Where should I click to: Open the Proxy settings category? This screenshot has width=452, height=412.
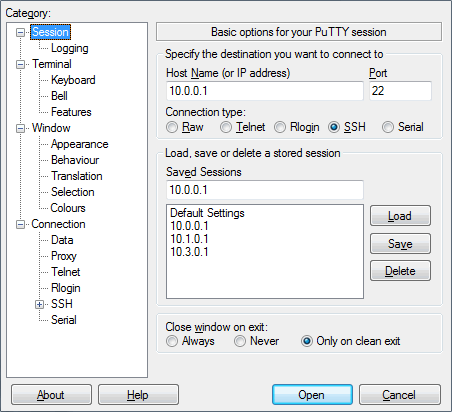tap(64, 256)
